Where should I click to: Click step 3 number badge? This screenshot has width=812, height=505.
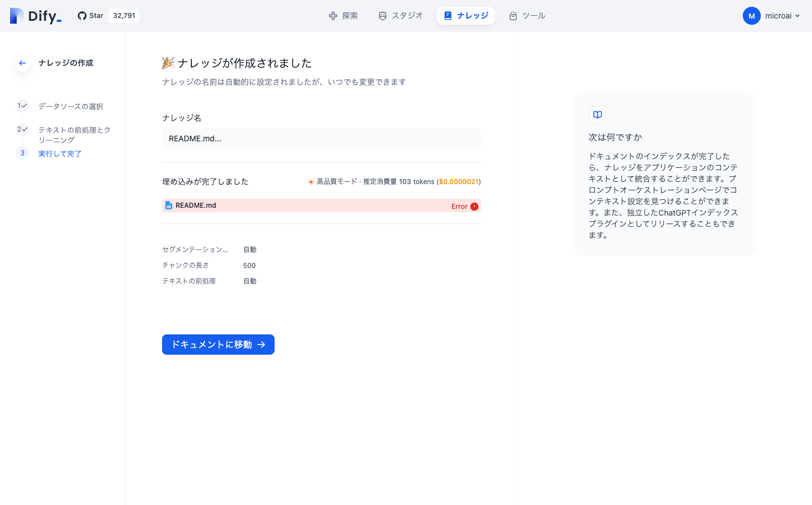(x=23, y=153)
